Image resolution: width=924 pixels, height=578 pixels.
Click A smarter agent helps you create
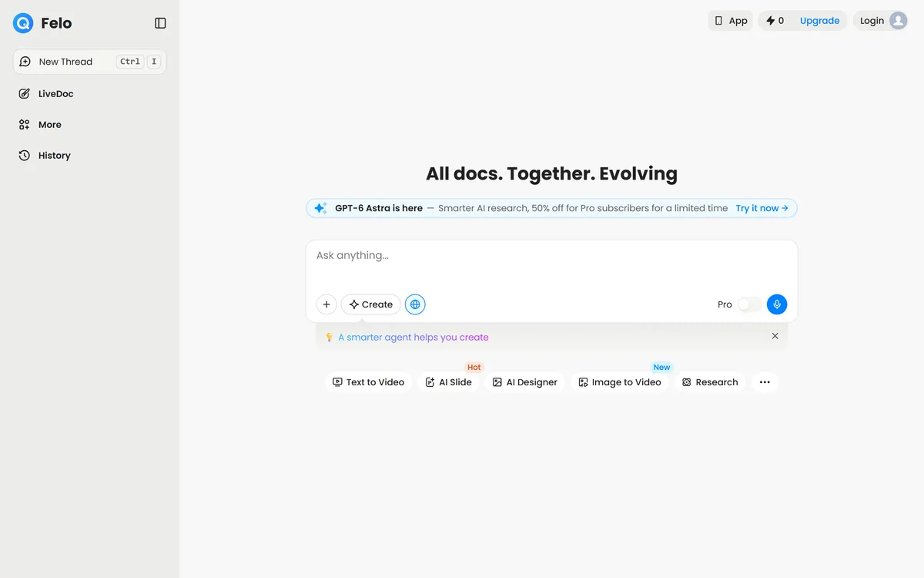(x=413, y=338)
